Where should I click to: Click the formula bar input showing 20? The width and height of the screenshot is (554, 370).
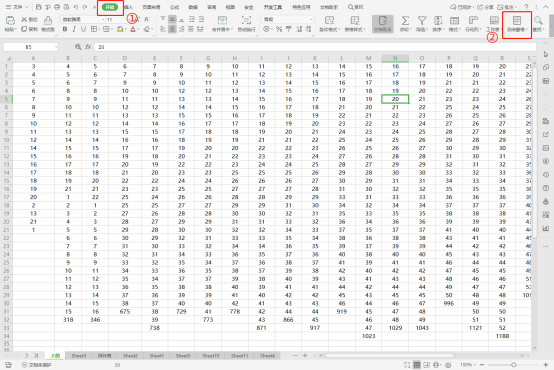(314, 47)
